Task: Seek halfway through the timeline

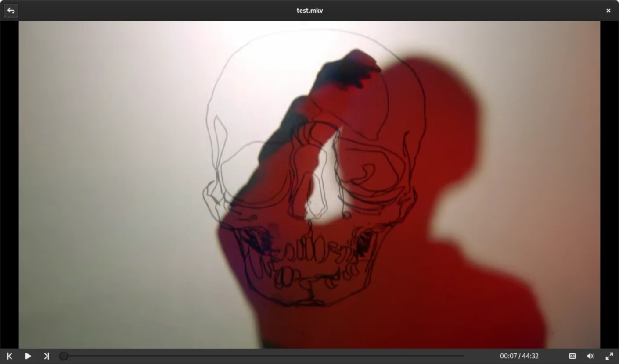Action: click(x=263, y=356)
